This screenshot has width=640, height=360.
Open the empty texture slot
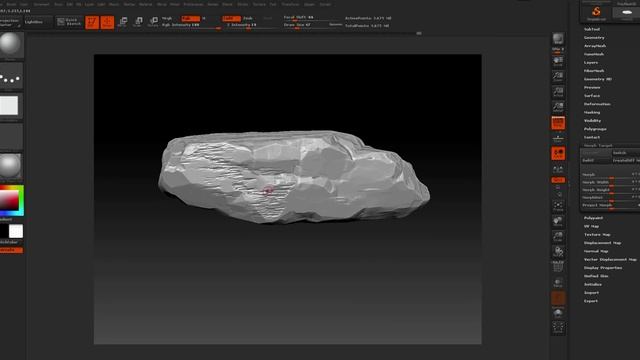click(11, 137)
